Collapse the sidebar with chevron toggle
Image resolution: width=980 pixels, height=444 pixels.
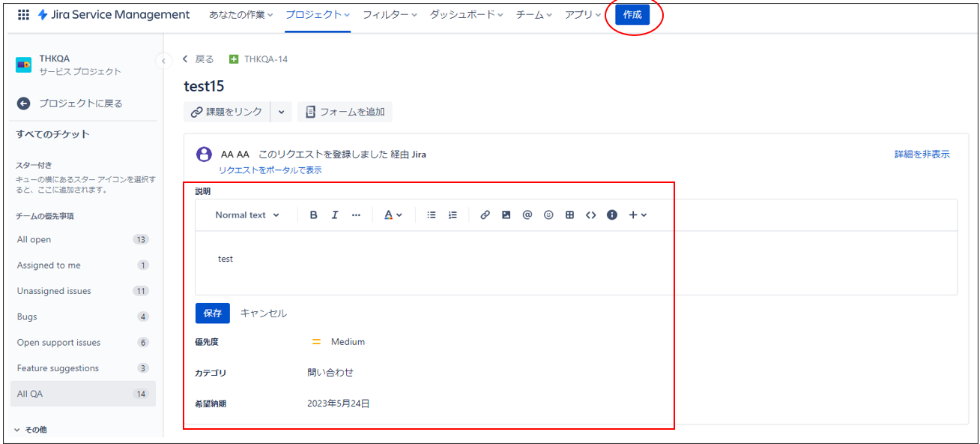(x=163, y=60)
